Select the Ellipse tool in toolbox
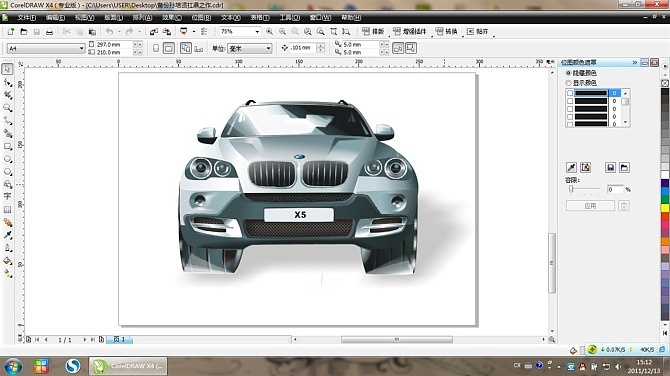 point(7,159)
